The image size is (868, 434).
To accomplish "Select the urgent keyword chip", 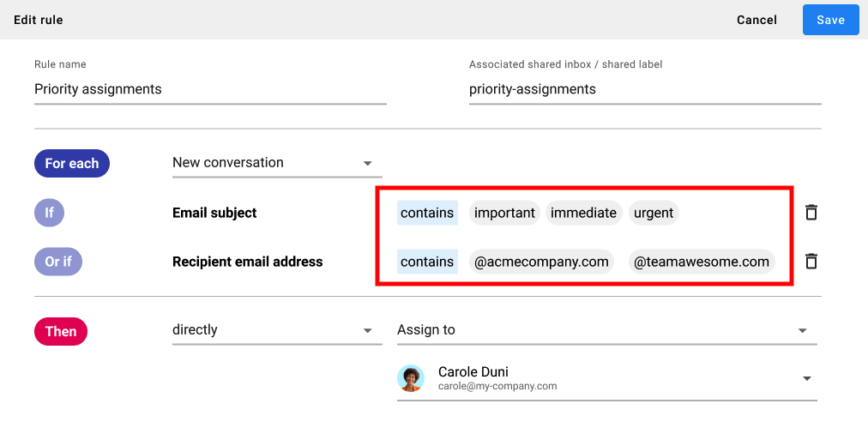I will (x=654, y=213).
